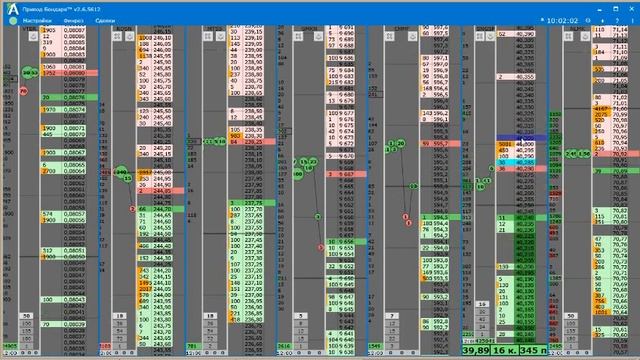The width and height of the screenshot is (640, 360).
Task: Select volume 16 in the 40,3 price panel
Action: 482,304
